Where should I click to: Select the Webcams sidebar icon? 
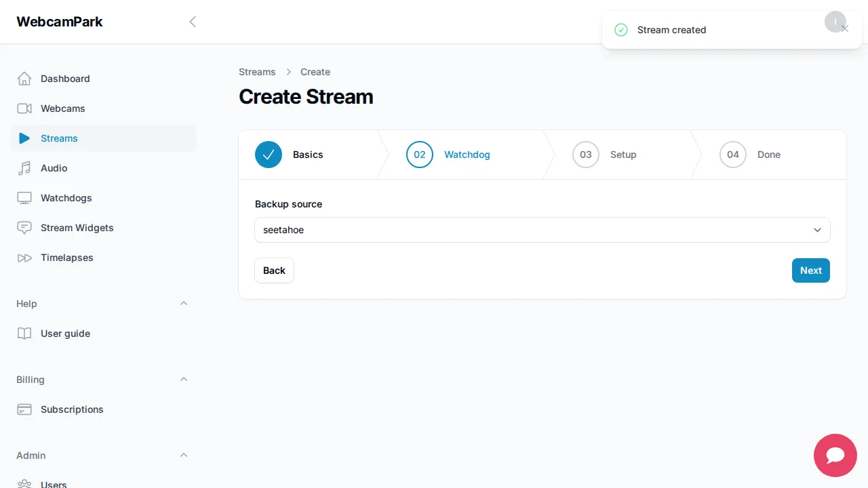tap(24, 108)
